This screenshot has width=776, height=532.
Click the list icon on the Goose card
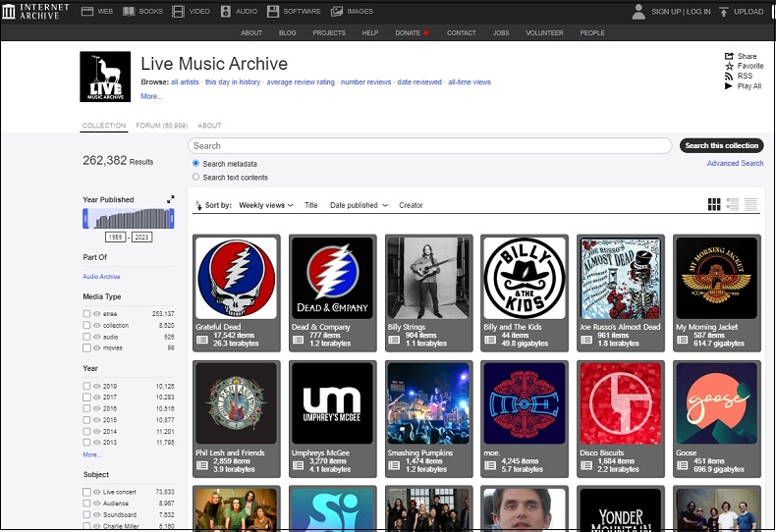point(683,465)
